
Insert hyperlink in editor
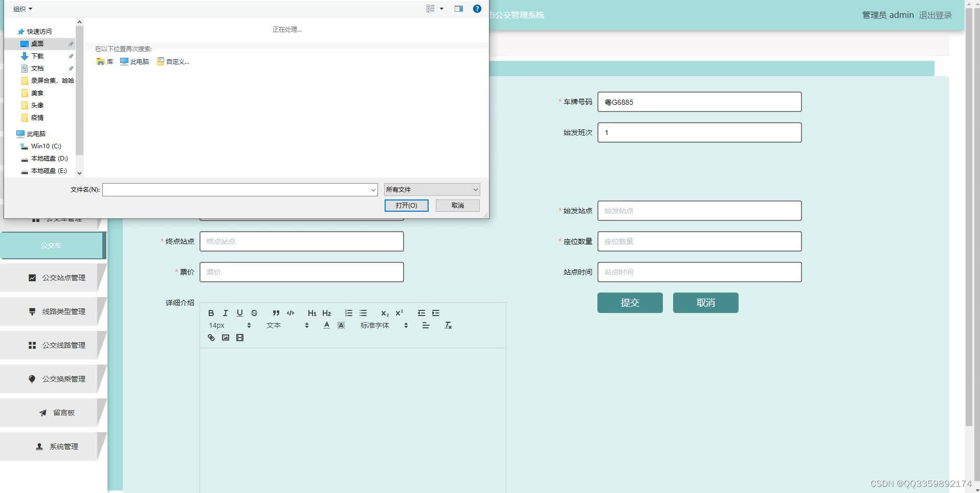(211, 338)
